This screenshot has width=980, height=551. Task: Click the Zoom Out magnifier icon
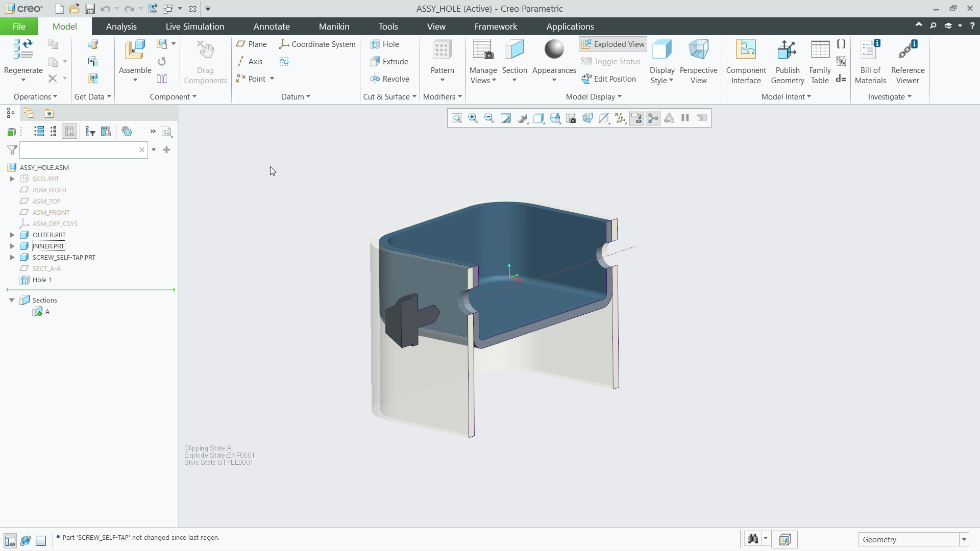click(x=489, y=118)
